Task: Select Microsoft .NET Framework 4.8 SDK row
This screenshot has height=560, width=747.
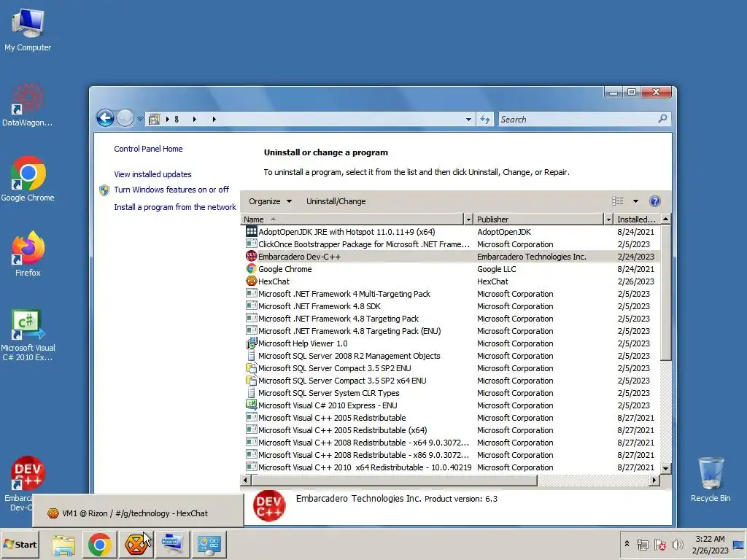Action: [x=450, y=306]
